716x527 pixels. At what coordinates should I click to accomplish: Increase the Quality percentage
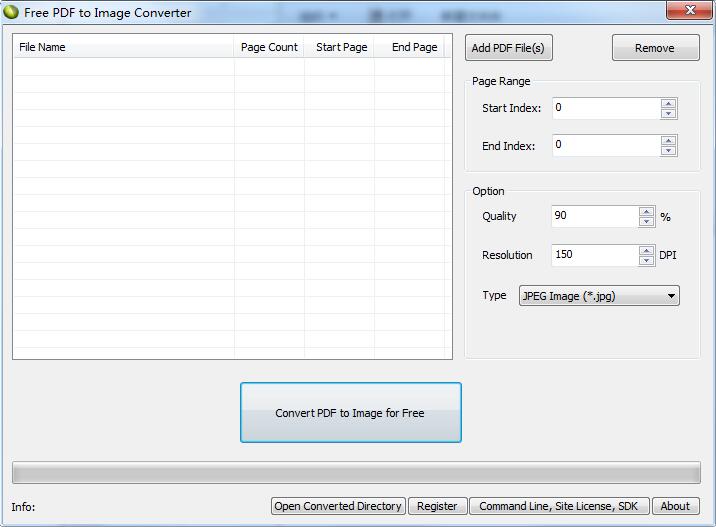[x=647, y=211]
